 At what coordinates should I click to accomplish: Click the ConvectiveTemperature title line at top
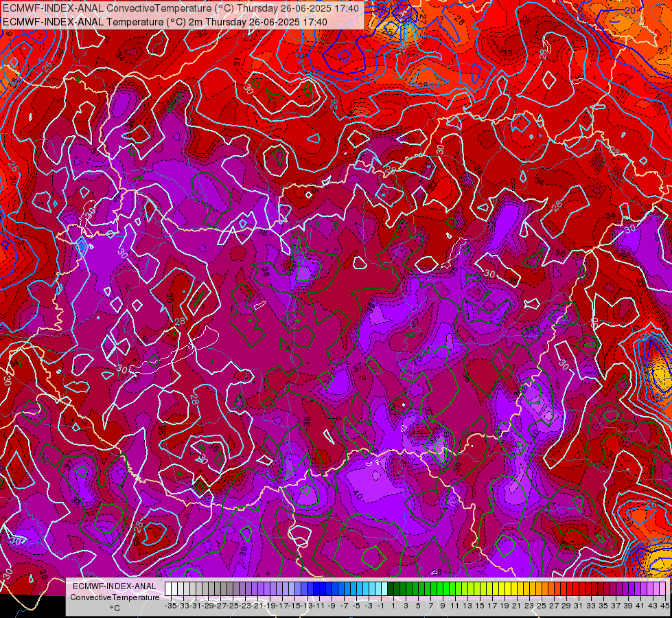[181, 8]
